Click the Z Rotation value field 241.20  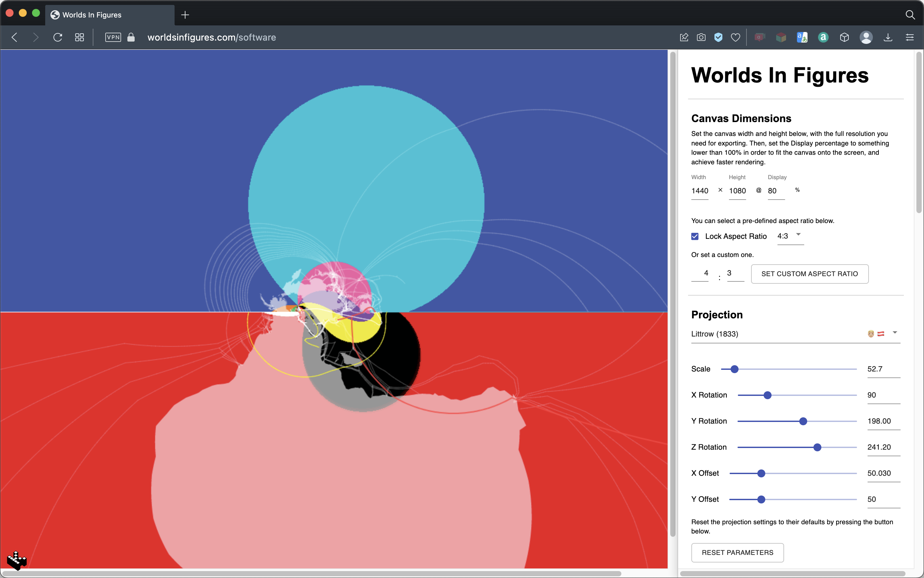point(884,447)
